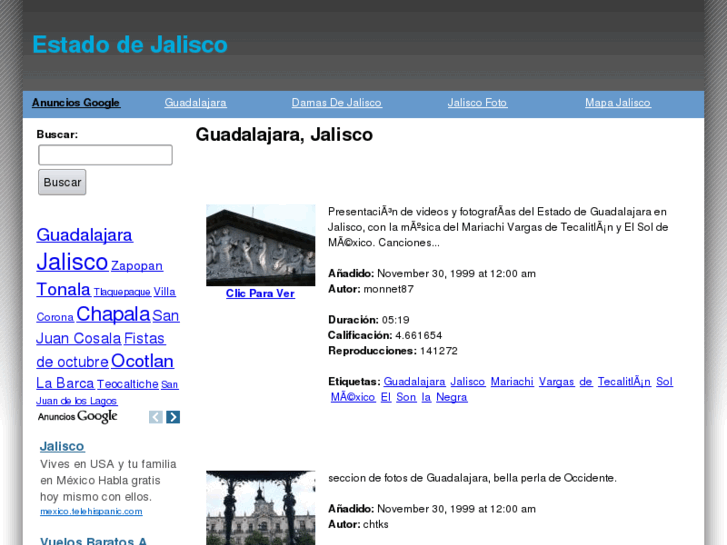
Task: Click the Sol etiqueta link
Action: tap(664, 382)
